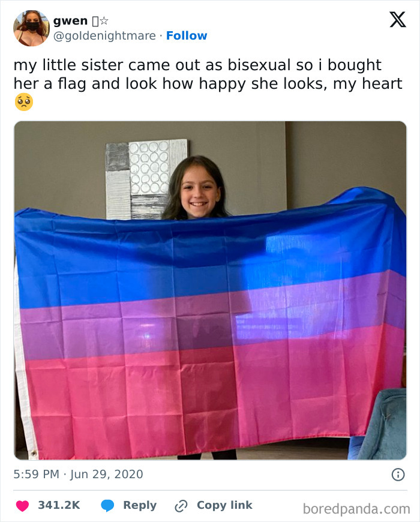Click the X logo icon
Image resolution: width=420 pixels, height=522 pixels.
398,19
